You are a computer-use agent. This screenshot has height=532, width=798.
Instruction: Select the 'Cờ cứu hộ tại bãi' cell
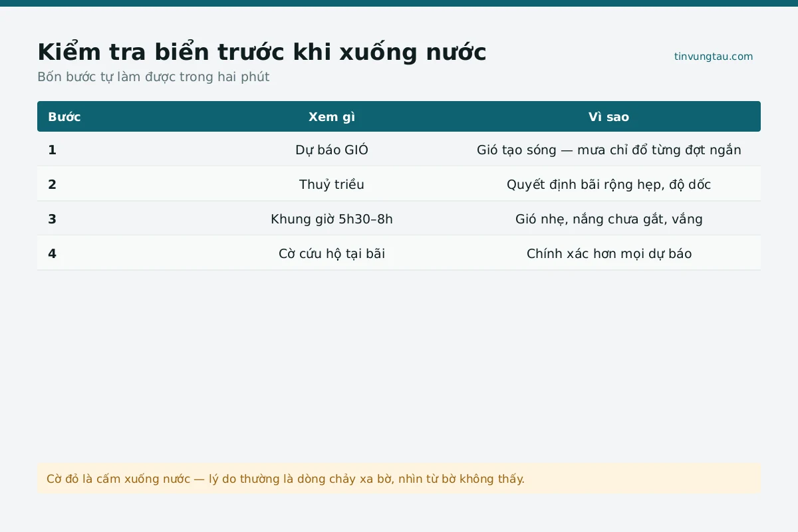(x=332, y=253)
